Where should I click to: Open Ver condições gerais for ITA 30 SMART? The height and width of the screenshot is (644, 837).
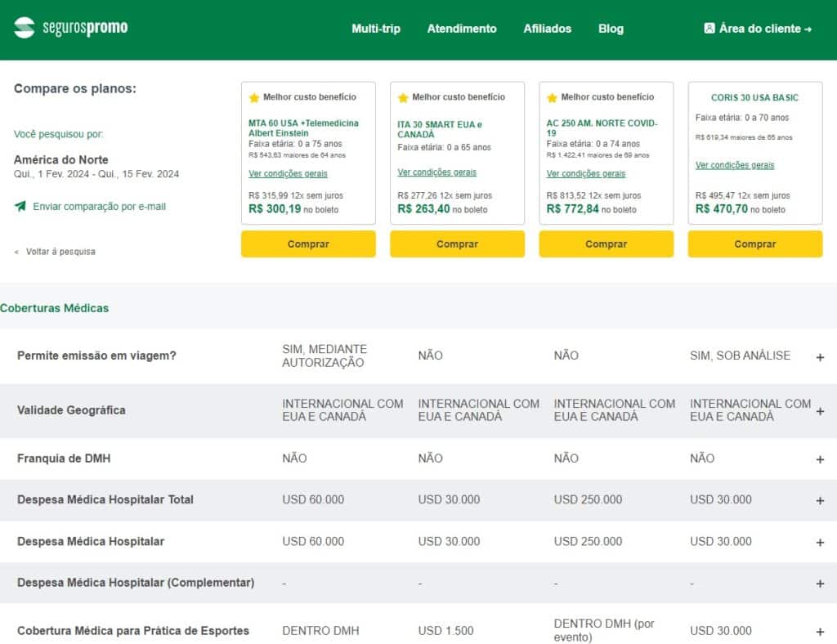click(x=436, y=173)
